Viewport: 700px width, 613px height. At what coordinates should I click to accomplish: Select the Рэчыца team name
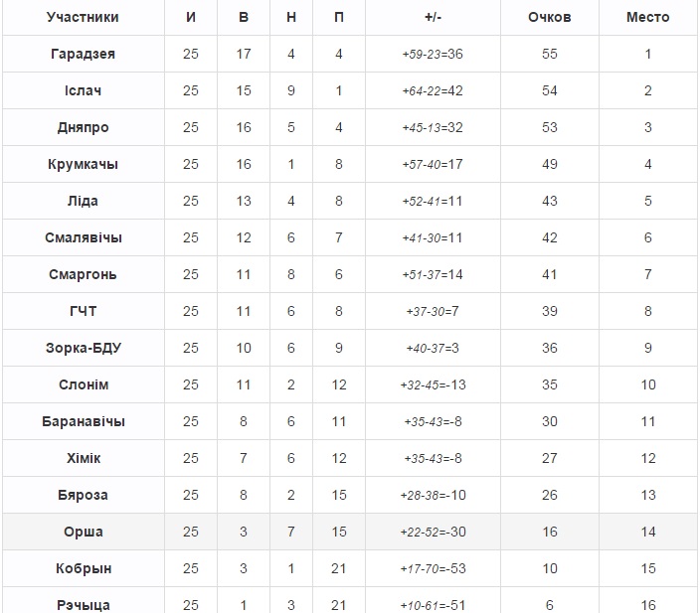point(83,604)
